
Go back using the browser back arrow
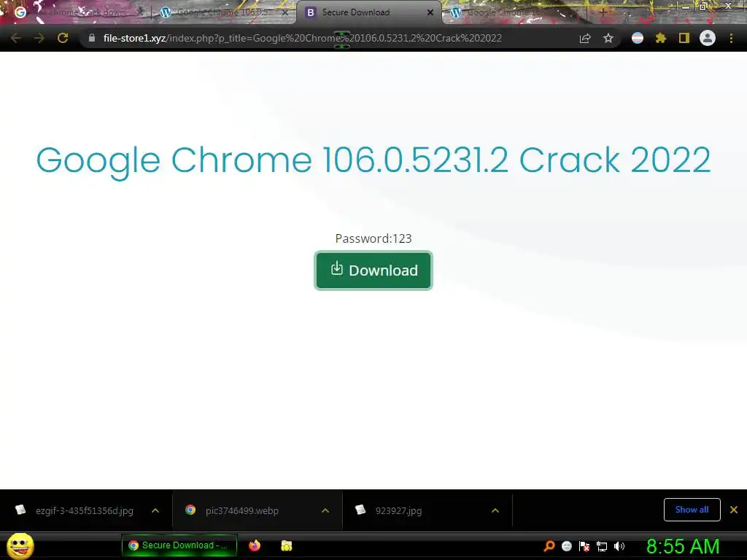click(x=15, y=38)
